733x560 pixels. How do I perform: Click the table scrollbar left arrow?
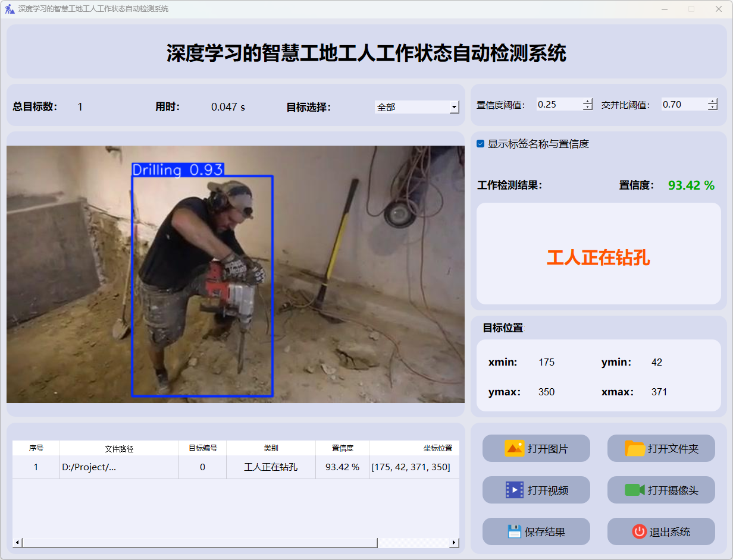coord(17,543)
